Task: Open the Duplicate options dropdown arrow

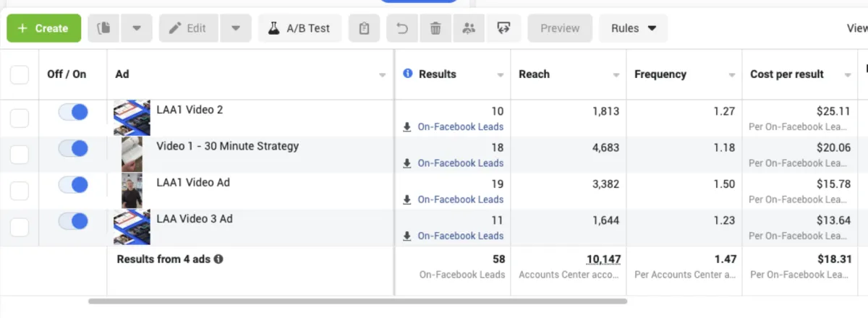Action: click(x=136, y=28)
